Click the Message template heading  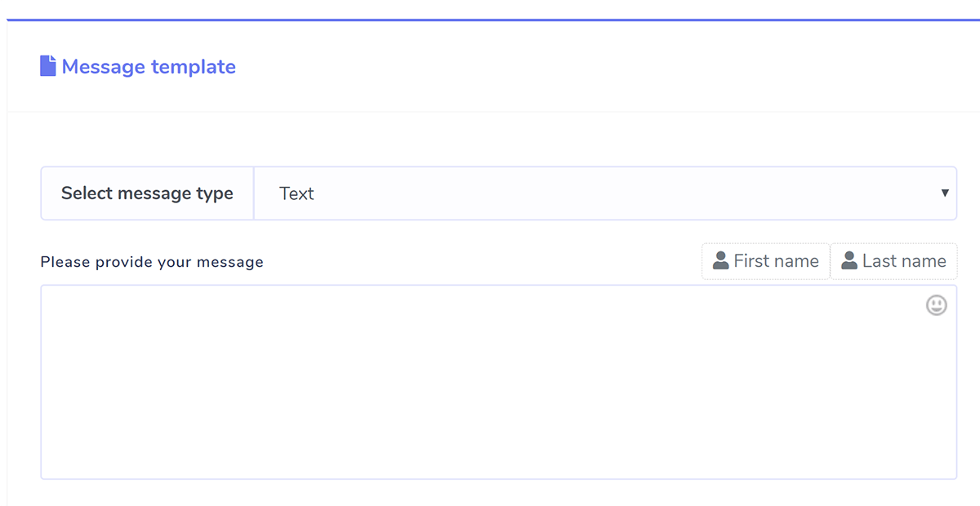tap(149, 67)
